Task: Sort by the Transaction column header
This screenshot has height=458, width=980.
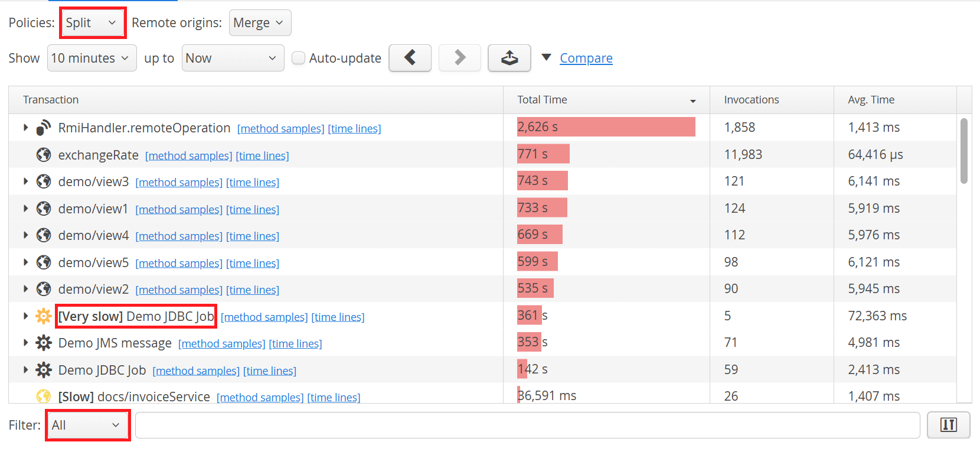Action: click(x=256, y=100)
